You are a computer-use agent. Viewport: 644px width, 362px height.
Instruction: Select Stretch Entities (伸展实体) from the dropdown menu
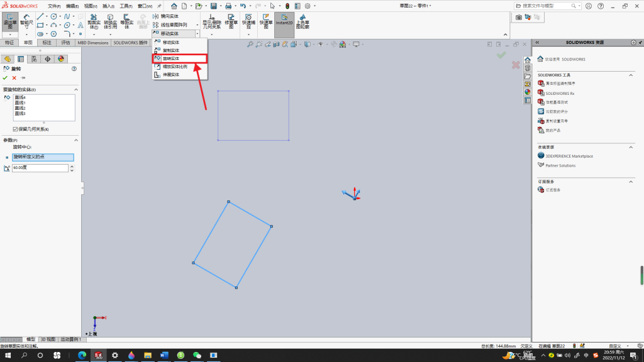(179, 75)
